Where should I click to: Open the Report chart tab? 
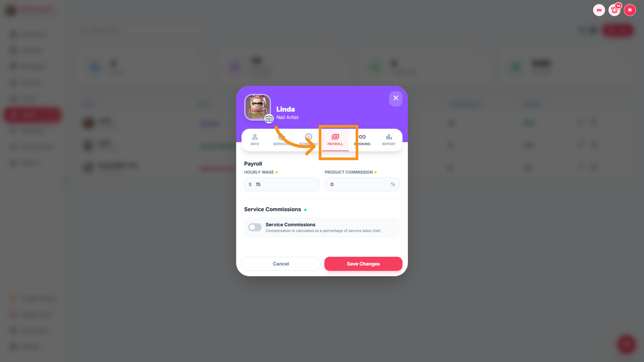tap(389, 140)
